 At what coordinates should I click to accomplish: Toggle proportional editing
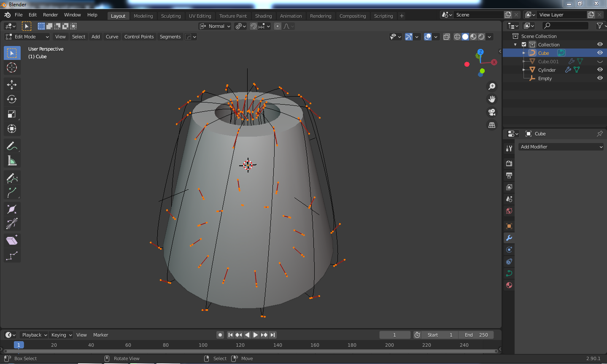point(277,26)
